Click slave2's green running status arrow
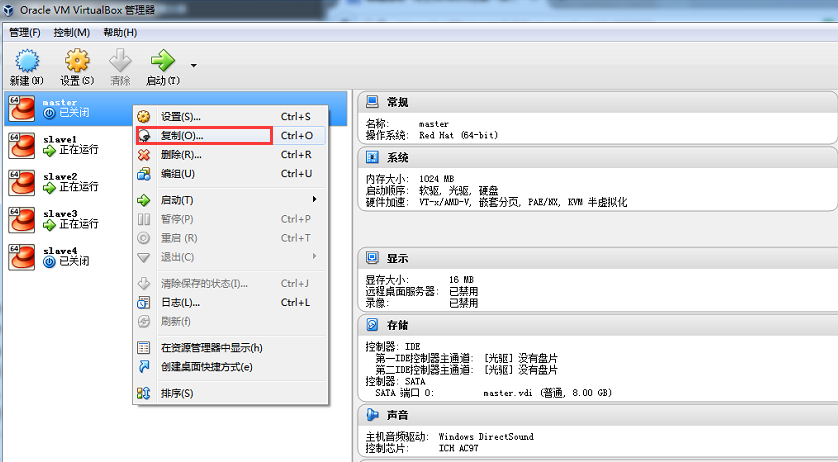The width and height of the screenshot is (838, 462). tap(50, 188)
